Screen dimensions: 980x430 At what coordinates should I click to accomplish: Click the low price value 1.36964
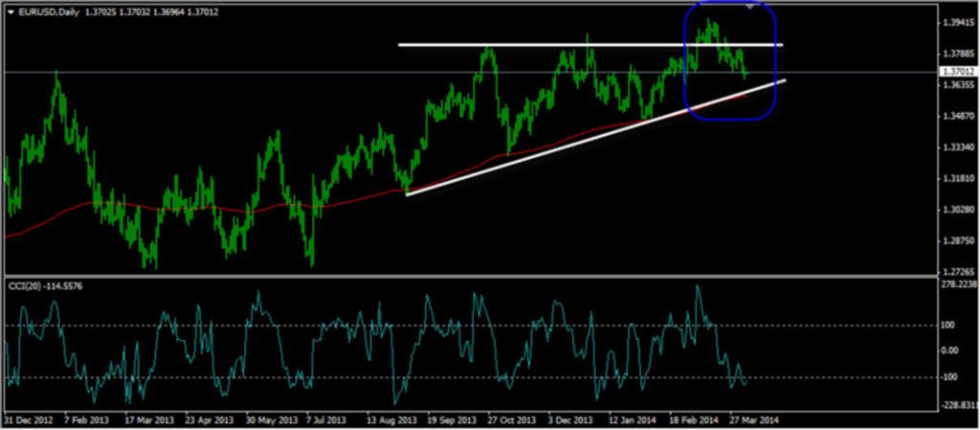click(169, 11)
